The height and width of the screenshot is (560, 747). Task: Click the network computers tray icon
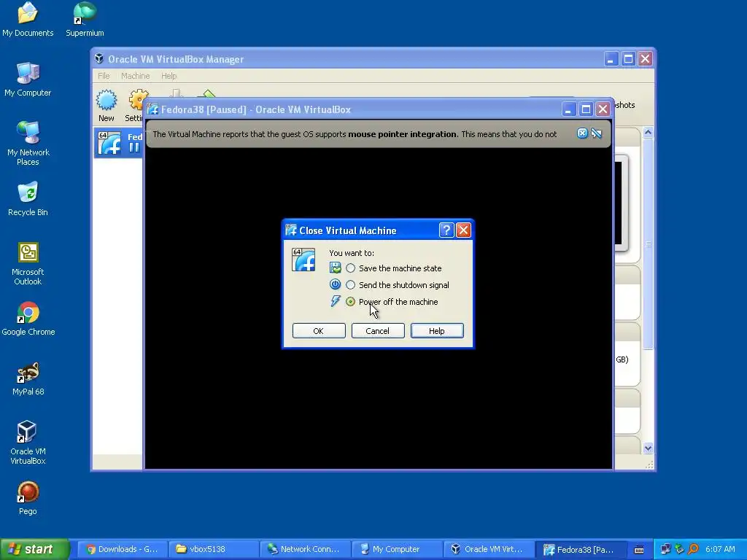[665, 549]
